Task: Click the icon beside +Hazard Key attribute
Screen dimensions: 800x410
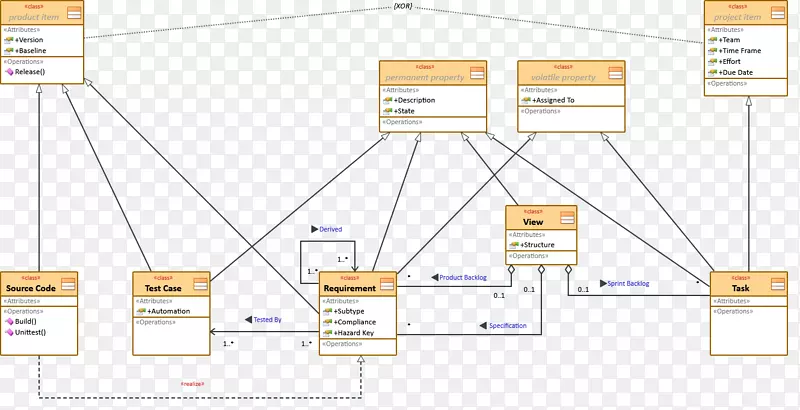Action: tap(327, 333)
